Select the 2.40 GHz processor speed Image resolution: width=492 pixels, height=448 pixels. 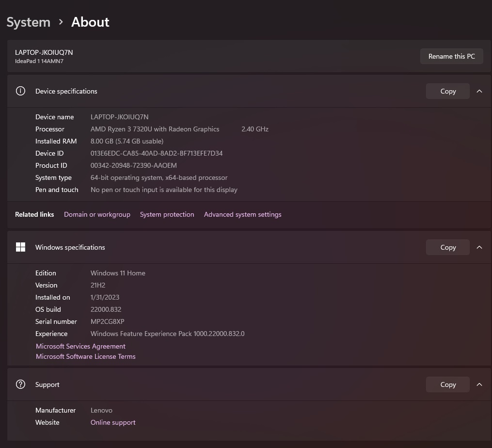pyautogui.click(x=255, y=129)
